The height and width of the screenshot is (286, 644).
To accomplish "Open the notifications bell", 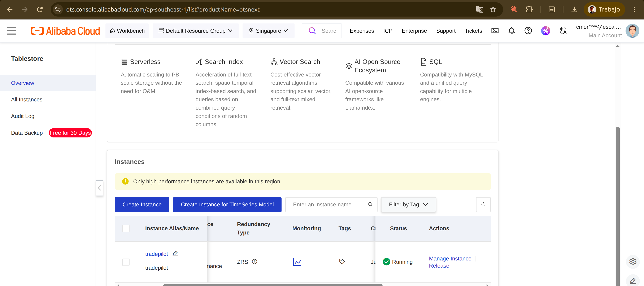I will pos(512,31).
